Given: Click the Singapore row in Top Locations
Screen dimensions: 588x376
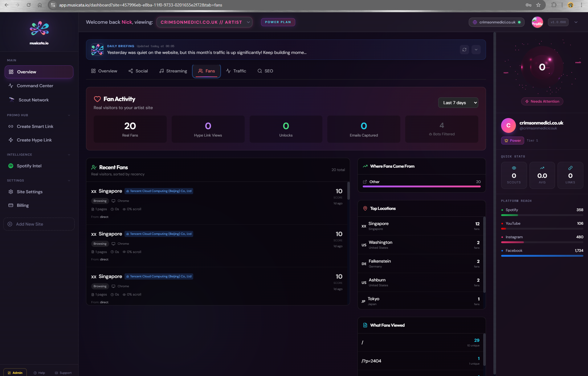Looking at the screenshot, I should [x=421, y=226].
